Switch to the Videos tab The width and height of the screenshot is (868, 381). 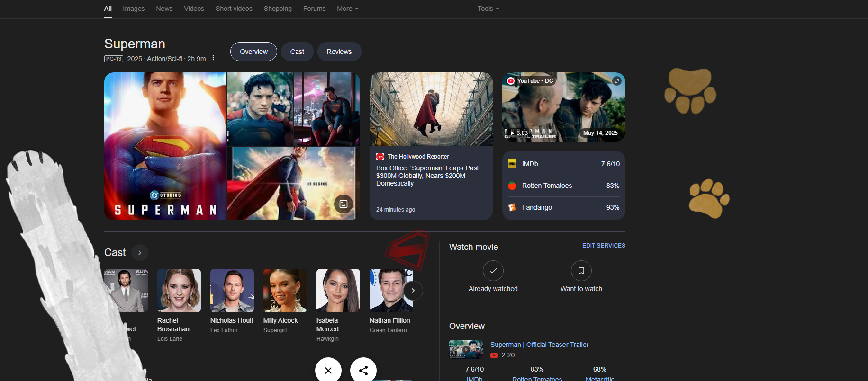tap(194, 9)
